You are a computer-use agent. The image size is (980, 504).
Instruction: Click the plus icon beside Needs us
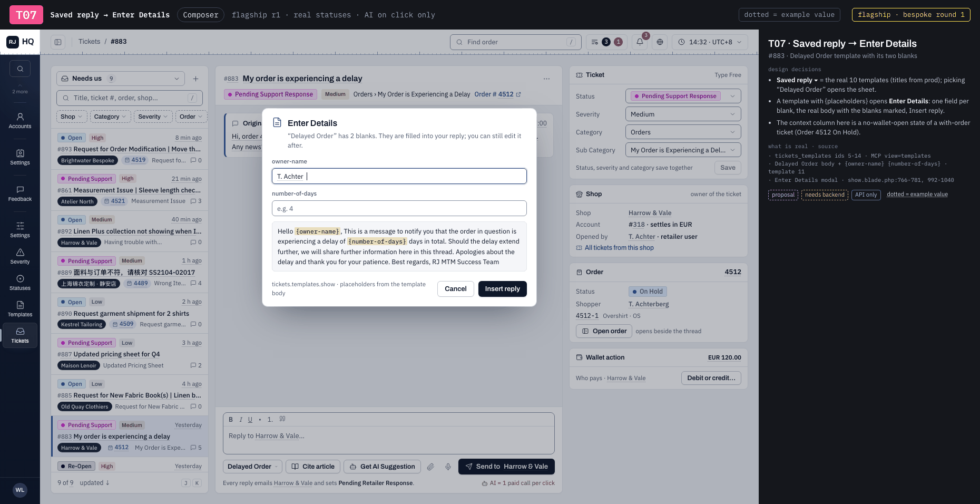[x=195, y=79]
